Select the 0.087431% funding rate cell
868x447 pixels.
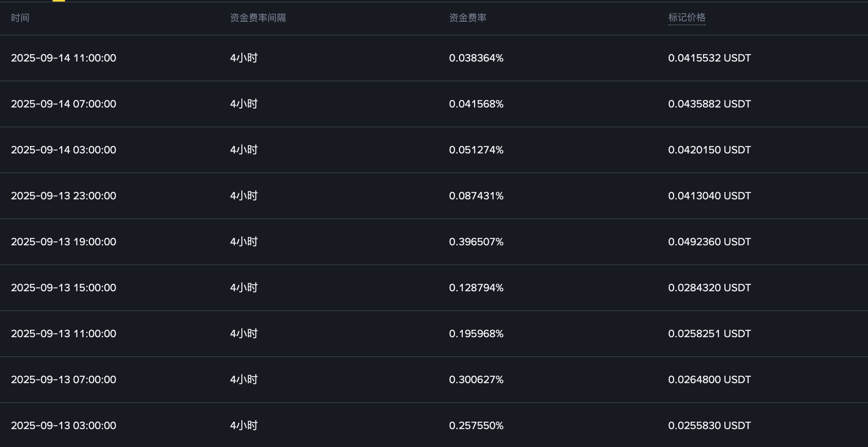[476, 196]
